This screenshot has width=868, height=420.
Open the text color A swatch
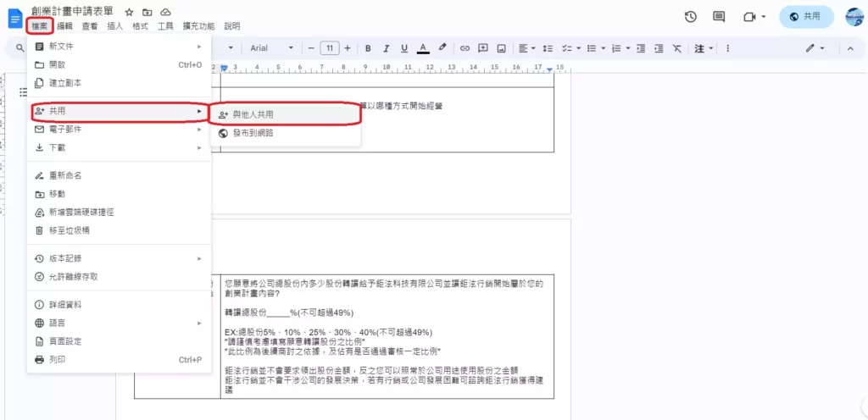tap(423, 48)
